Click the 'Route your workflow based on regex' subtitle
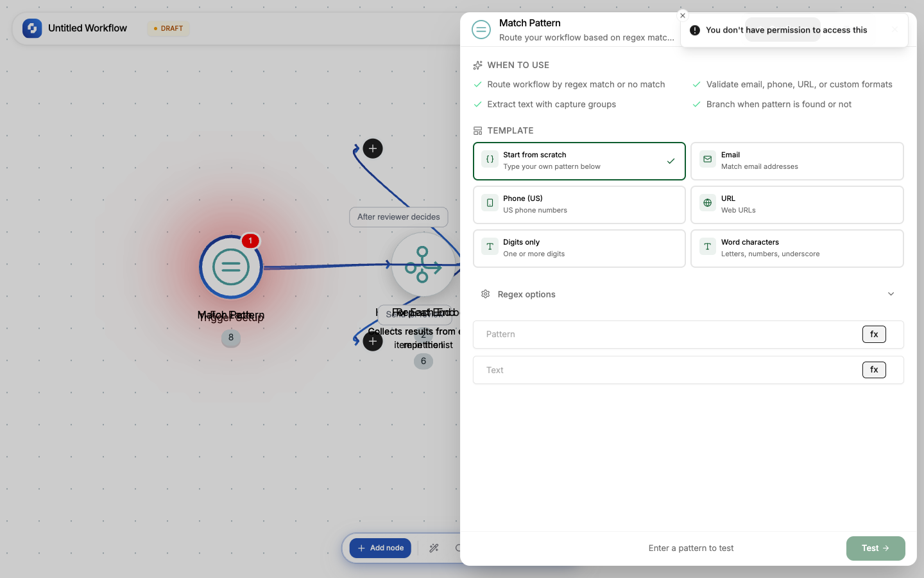This screenshot has width=924, height=578. 586,38
